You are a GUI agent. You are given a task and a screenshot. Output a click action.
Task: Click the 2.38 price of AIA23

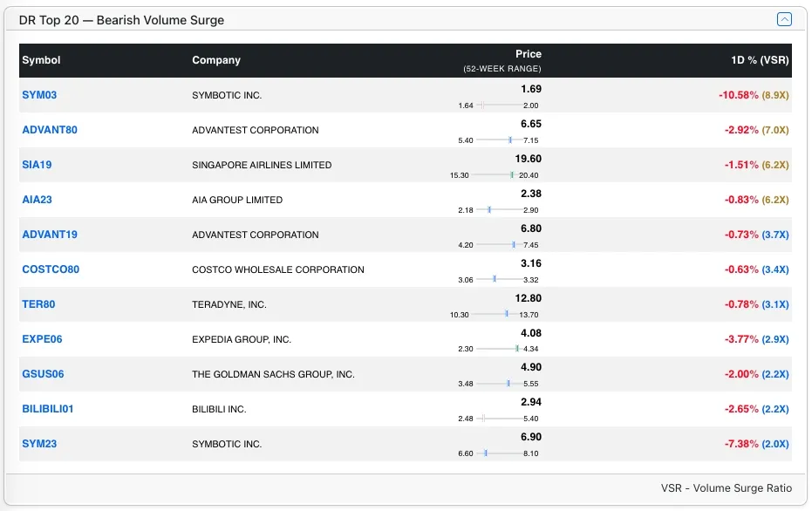[x=531, y=194]
